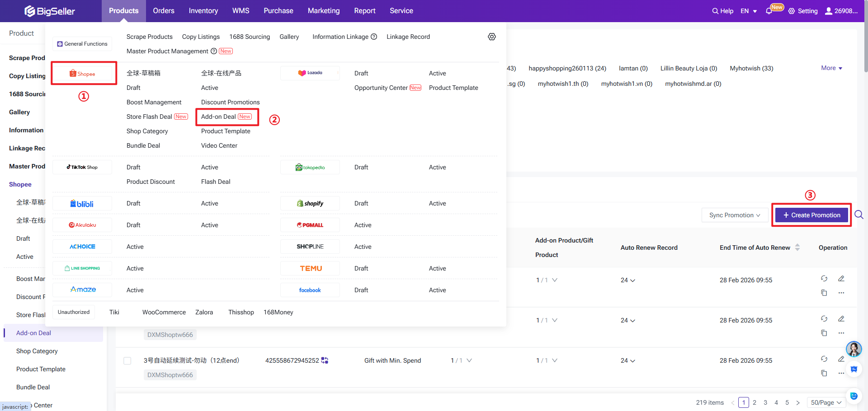Expand the More stores dropdown

[x=831, y=68]
